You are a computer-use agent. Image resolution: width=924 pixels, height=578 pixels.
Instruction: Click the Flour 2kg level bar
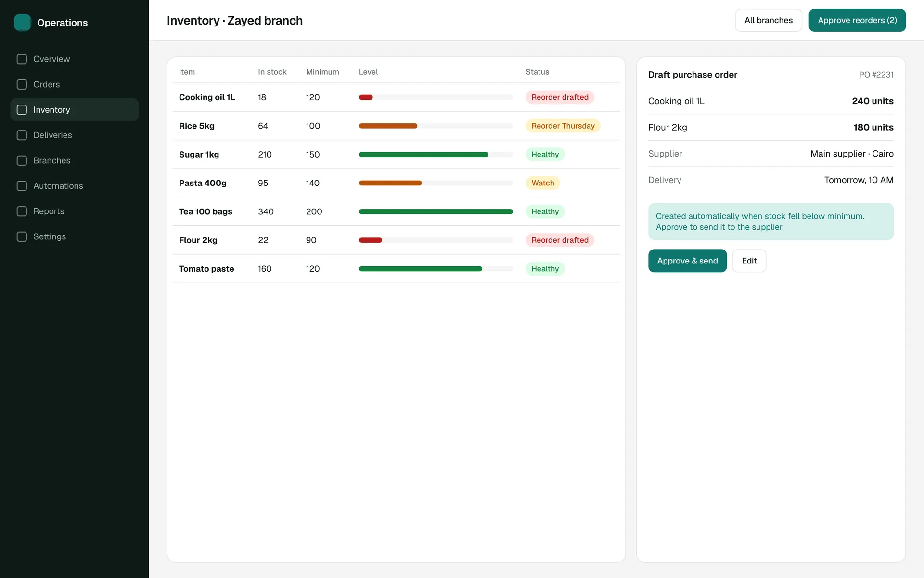[436, 240]
